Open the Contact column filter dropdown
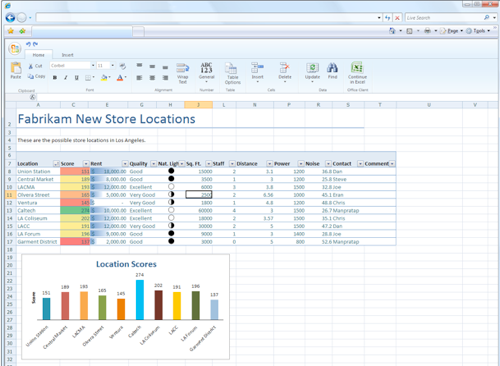 point(360,164)
